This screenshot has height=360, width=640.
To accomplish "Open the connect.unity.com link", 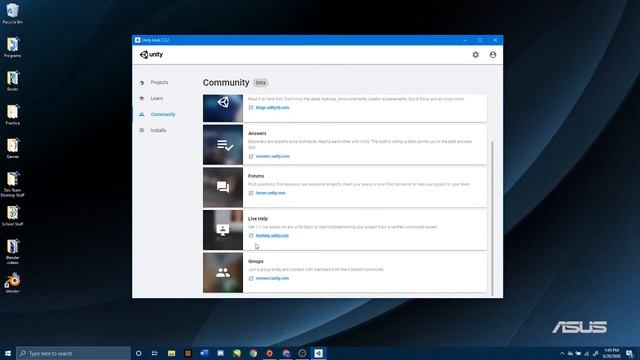I will [272, 278].
